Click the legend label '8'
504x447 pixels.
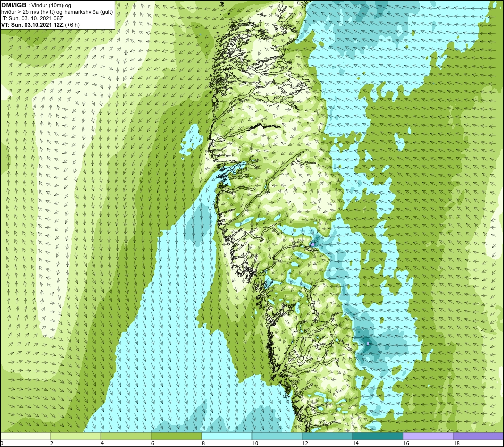click(203, 444)
